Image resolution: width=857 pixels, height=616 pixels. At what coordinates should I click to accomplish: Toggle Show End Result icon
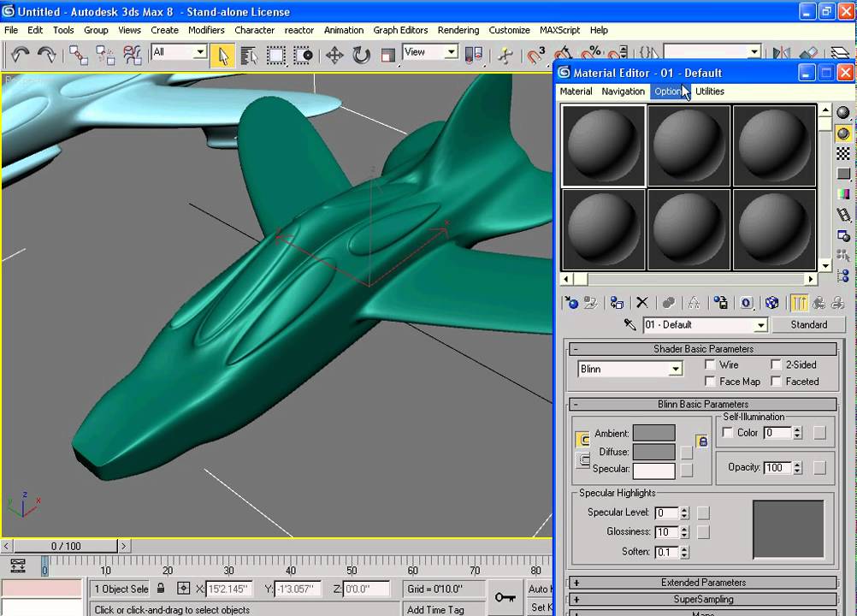coord(799,303)
